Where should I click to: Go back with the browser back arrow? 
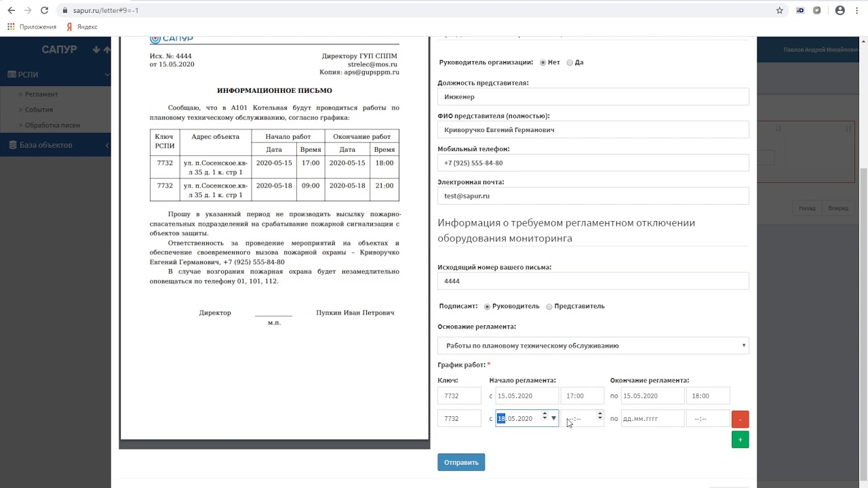pos(11,10)
